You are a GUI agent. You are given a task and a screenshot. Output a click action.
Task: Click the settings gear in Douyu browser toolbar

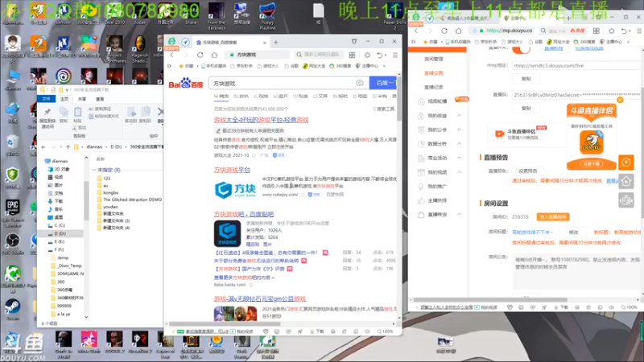[x=612, y=31]
